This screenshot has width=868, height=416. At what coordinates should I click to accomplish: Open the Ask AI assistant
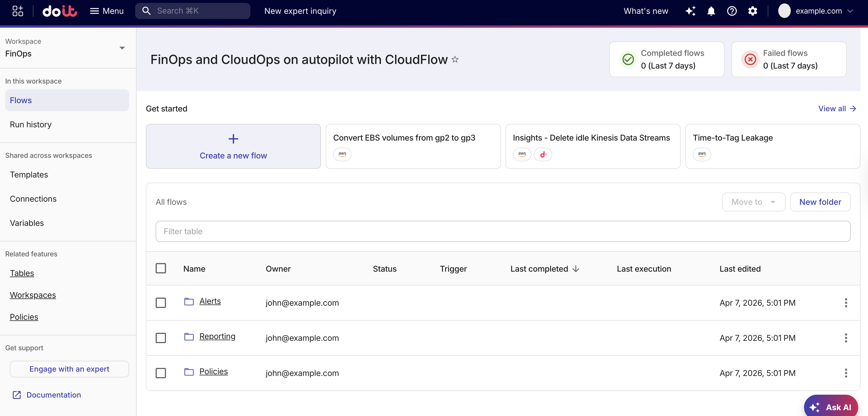point(831,406)
